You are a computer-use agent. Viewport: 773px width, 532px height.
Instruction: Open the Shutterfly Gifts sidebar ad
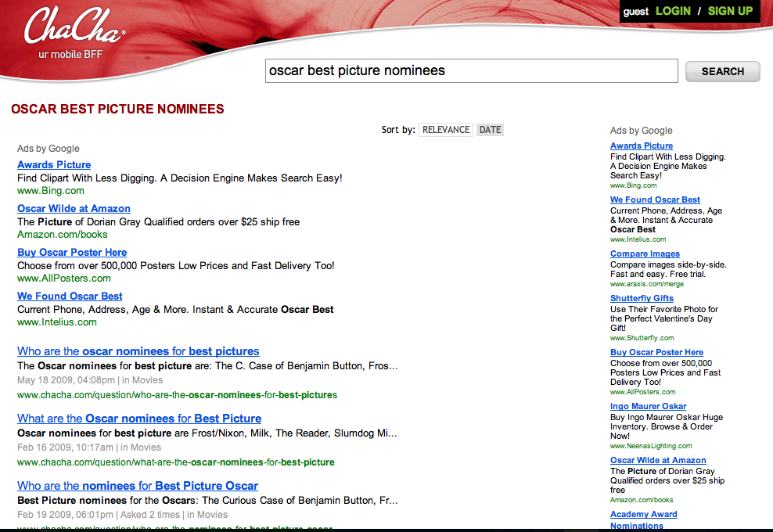(642, 299)
